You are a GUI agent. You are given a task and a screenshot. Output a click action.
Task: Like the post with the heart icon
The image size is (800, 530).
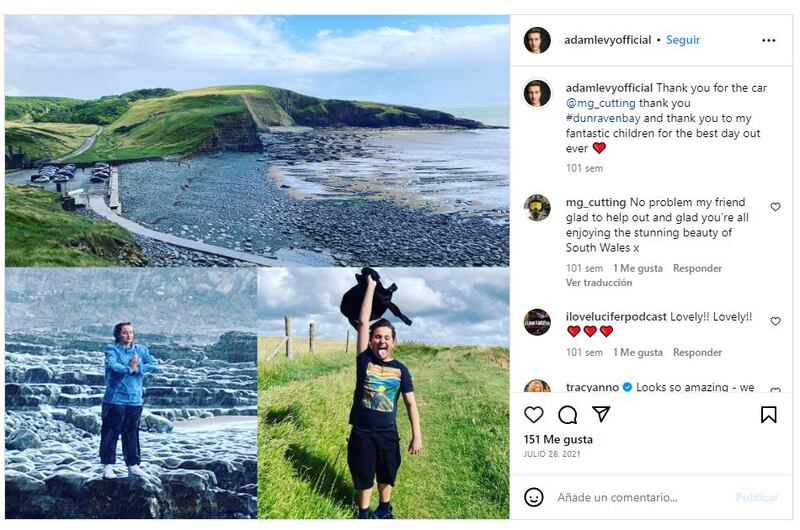click(x=534, y=414)
